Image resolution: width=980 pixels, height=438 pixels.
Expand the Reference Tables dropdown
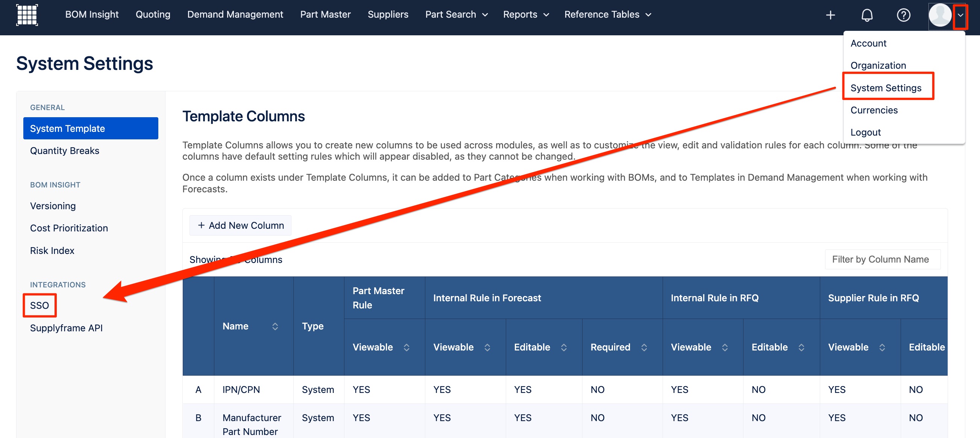(x=608, y=14)
